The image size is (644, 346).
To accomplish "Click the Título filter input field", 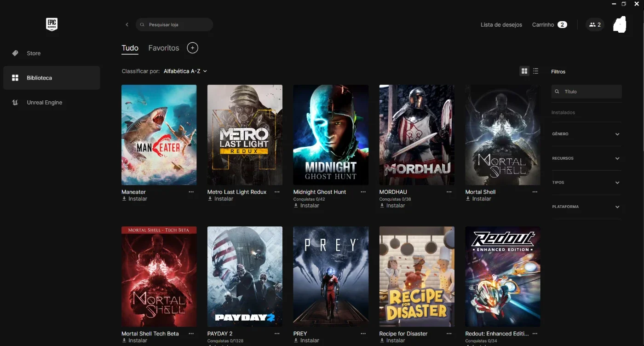I will 586,92.
